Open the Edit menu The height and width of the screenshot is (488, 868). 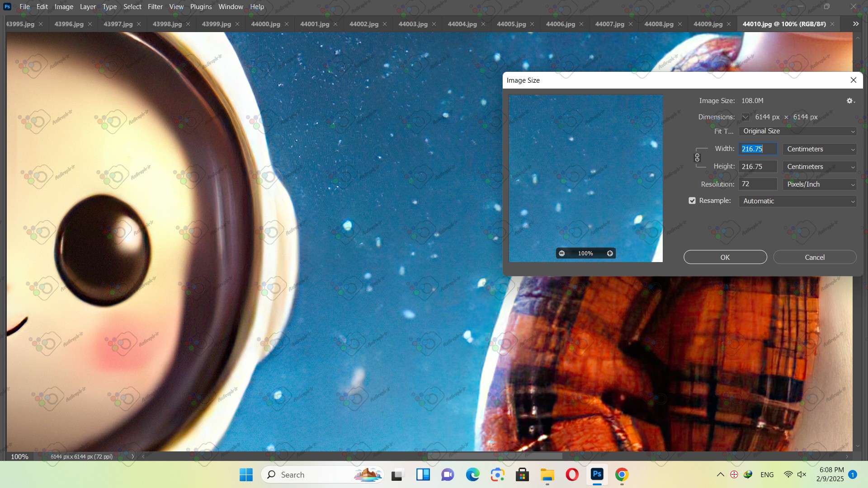[x=42, y=7]
